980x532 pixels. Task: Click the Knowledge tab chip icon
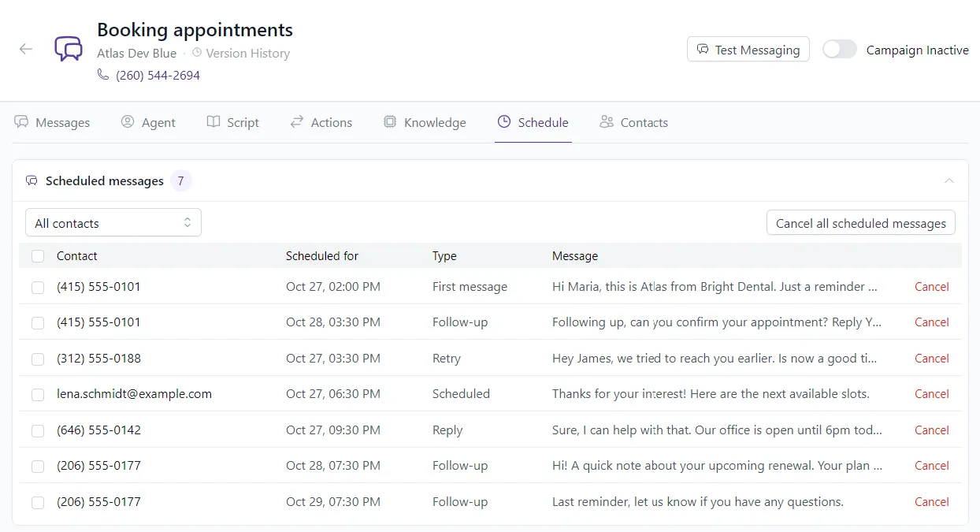click(390, 122)
